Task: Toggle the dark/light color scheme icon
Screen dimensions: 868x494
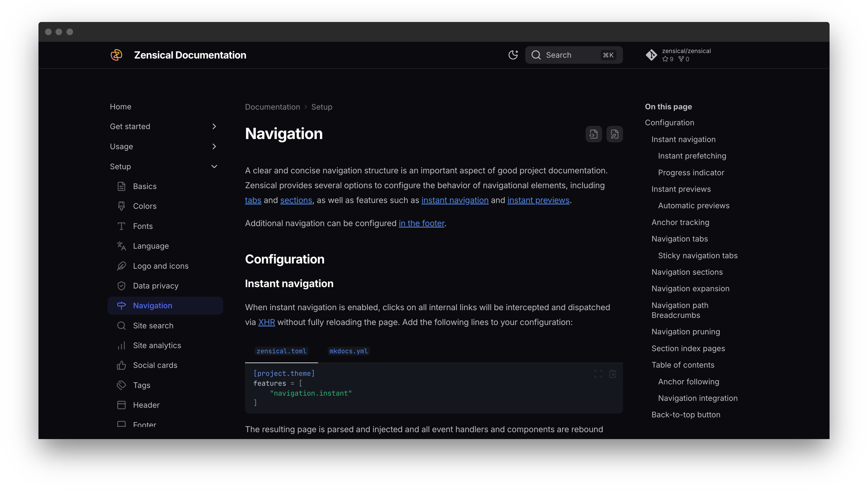Action: tap(513, 55)
